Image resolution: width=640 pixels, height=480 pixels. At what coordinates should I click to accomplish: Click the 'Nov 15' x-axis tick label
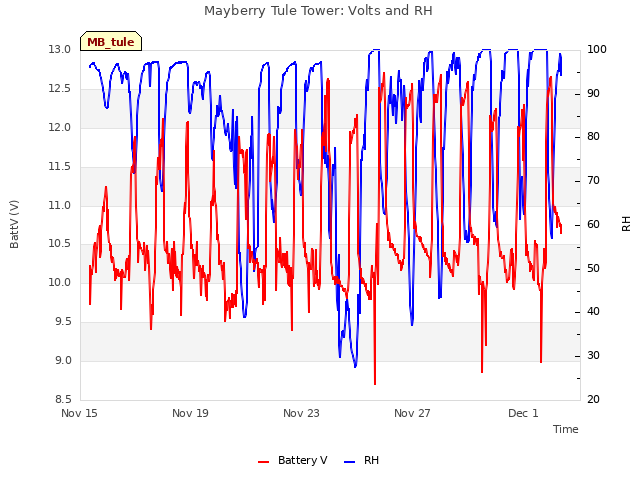[x=79, y=413]
